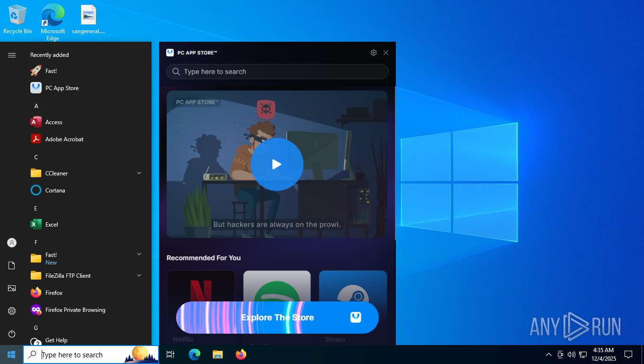Select the Recycle Bin desktop icon
The width and height of the screenshot is (644, 364).
(x=18, y=20)
